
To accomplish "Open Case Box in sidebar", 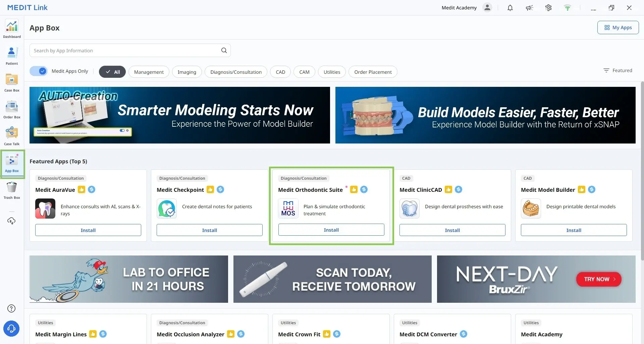I will [12, 83].
